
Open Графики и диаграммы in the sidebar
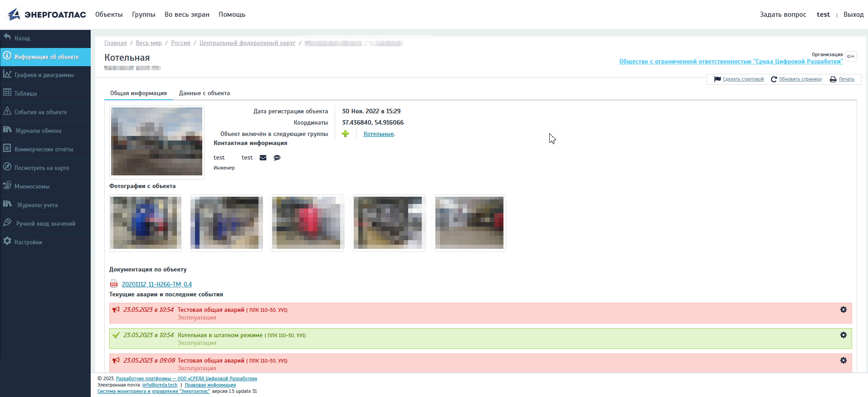[x=44, y=75]
